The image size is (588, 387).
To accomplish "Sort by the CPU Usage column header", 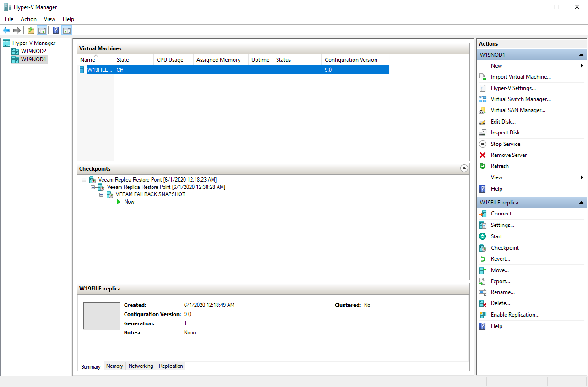I will [x=174, y=60].
